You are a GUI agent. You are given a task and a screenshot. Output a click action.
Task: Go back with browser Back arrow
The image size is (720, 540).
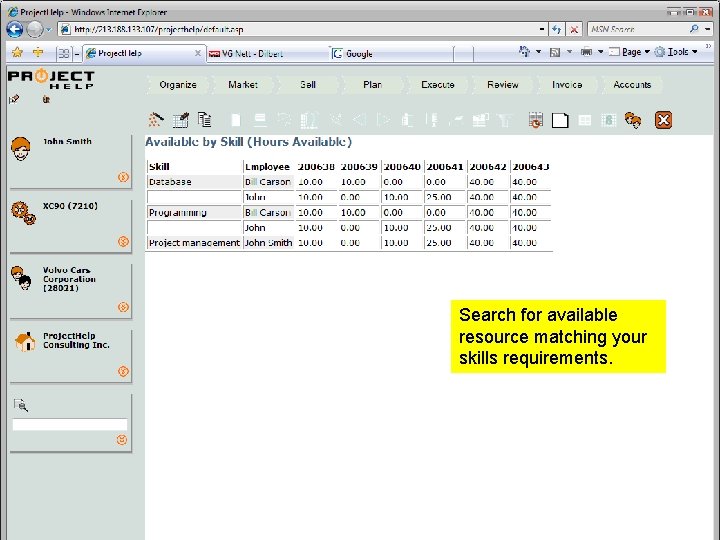point(15,29)
